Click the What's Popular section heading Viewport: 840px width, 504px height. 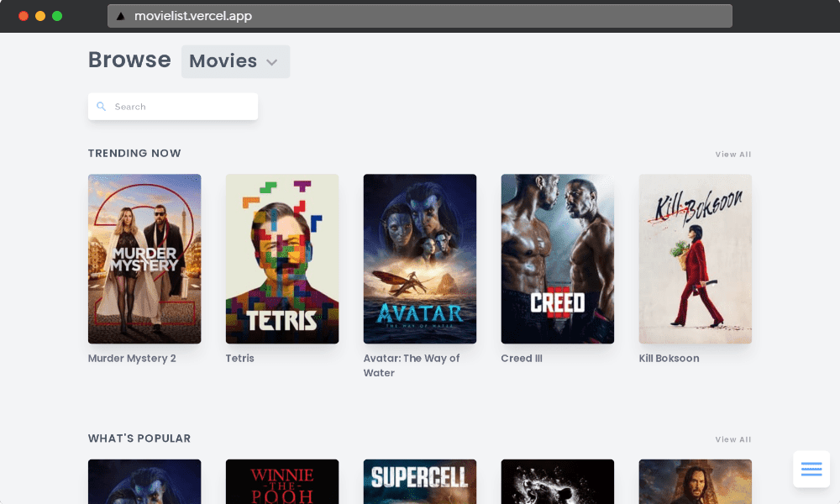pos(139,438)
